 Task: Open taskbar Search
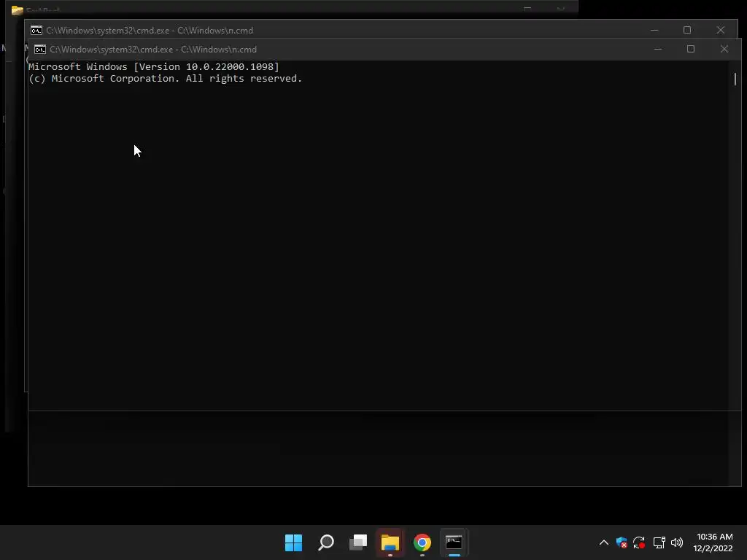(x=326, y=542)
